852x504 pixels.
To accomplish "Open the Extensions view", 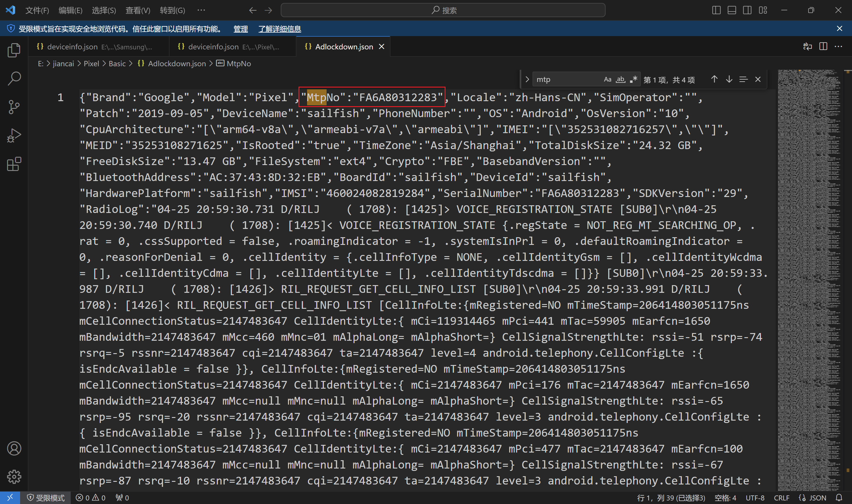I will click(x=14, y=164).
